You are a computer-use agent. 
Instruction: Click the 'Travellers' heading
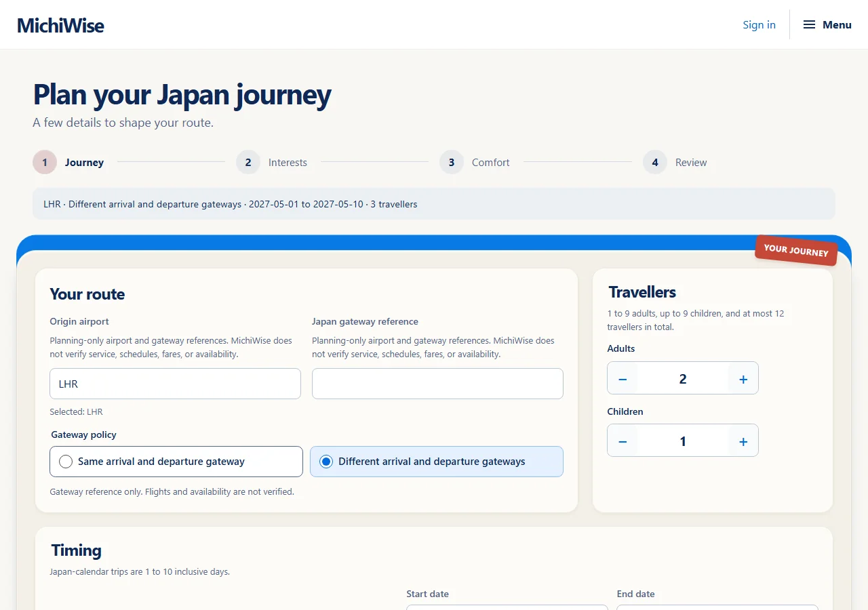642,292
